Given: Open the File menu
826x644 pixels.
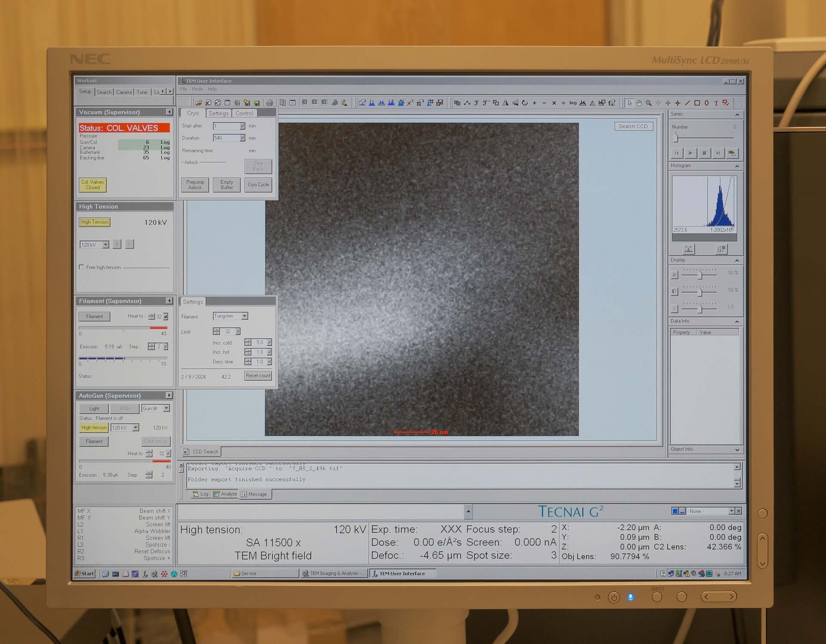Looking at the screenshot, I should (184, 89).
